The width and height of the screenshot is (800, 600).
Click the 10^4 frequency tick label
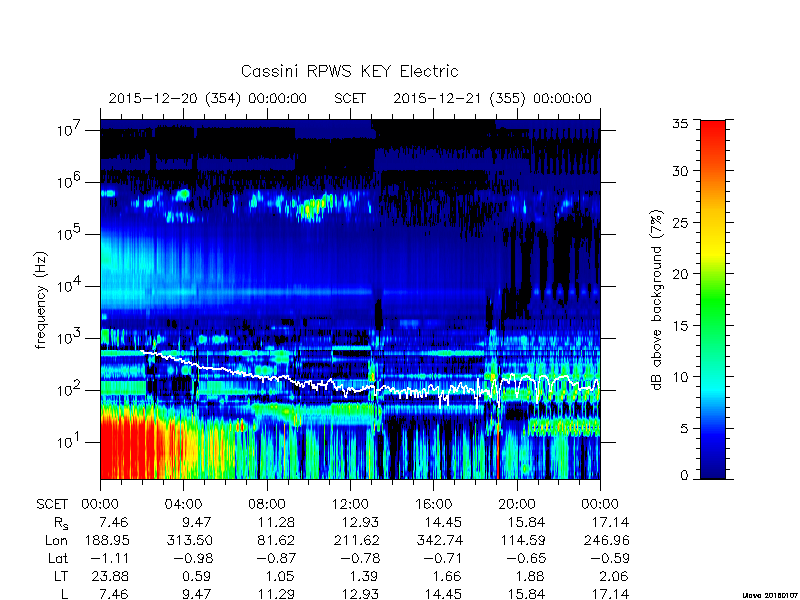(68, 286)
